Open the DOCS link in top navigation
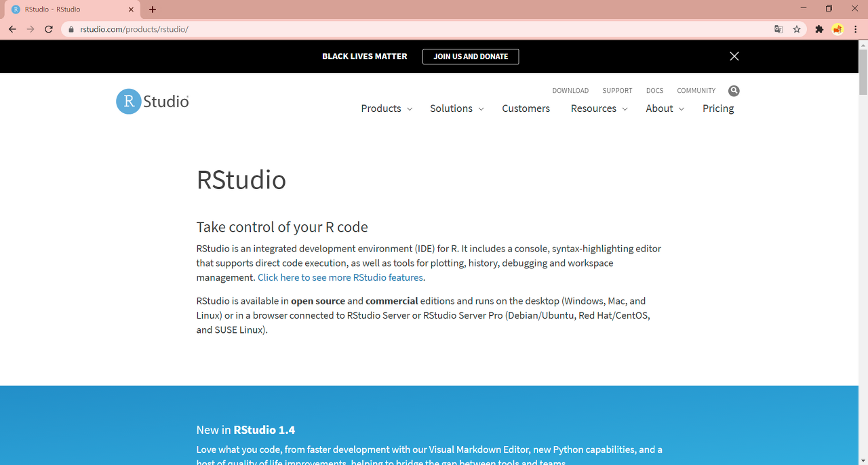868x465 pixels. (654, 91)
